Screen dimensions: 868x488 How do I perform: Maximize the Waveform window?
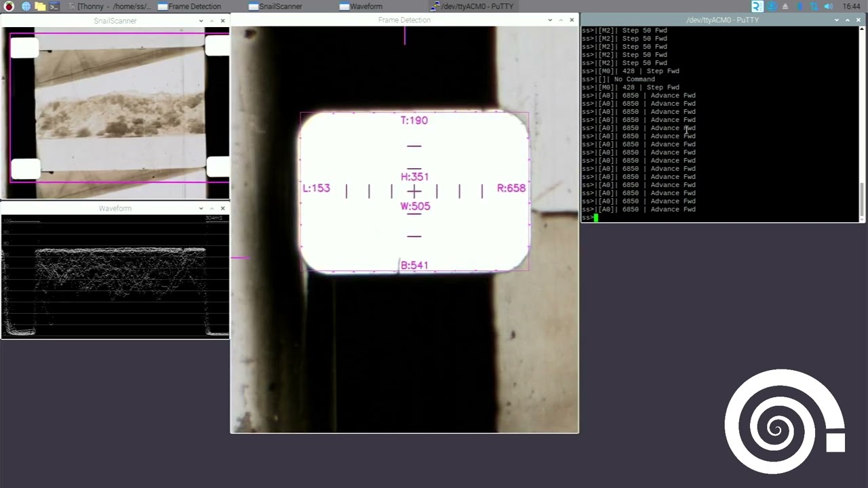coord(212,208)
